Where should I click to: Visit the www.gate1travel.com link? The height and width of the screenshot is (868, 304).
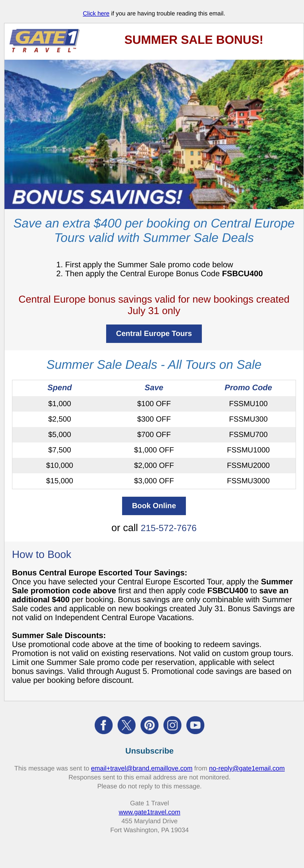point(150,812)
